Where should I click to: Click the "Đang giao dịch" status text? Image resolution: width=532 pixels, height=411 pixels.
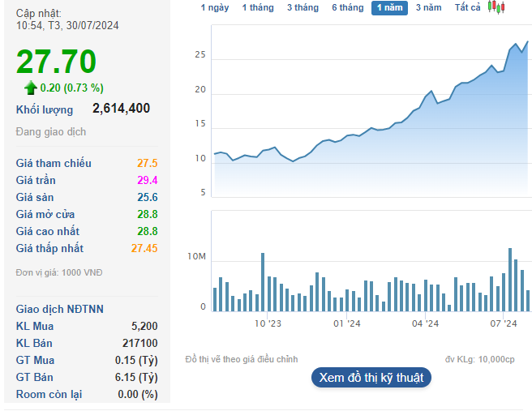pyautogui.click(x=51, y=131)
